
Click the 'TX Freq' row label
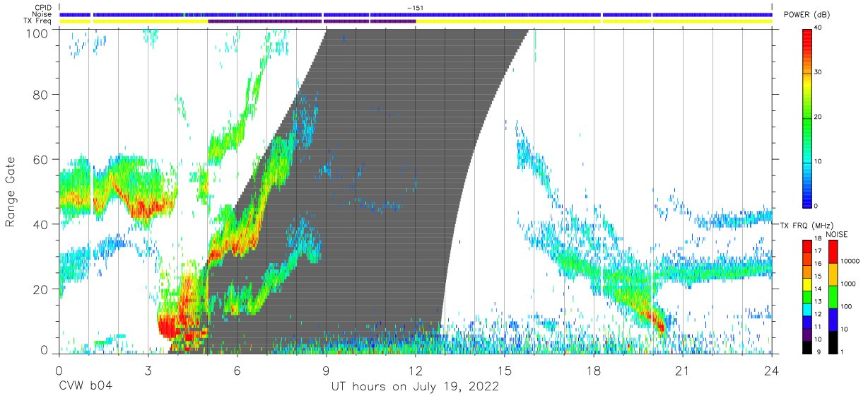click(36, 21)
